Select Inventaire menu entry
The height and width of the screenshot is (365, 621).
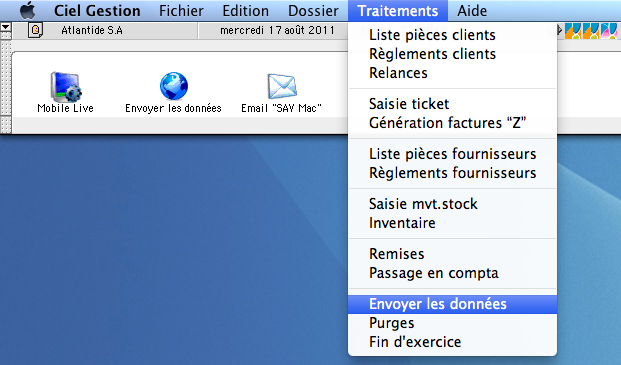[452, 223]
